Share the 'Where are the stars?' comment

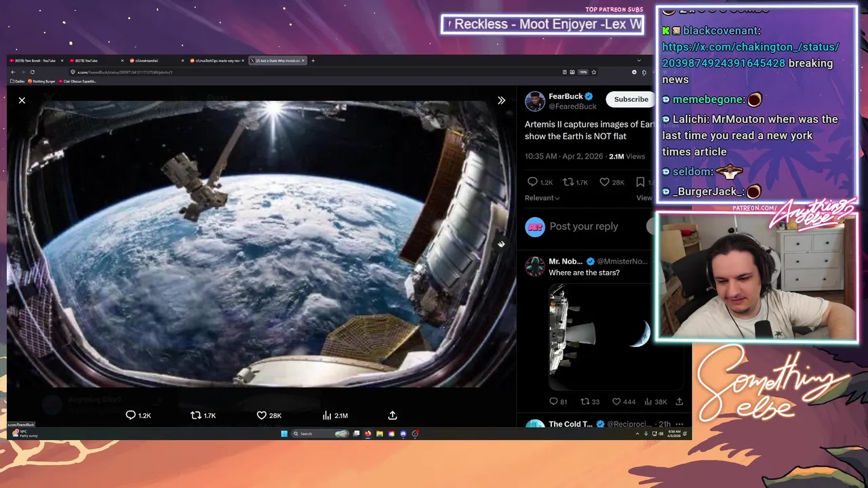[x=679, y=402]
